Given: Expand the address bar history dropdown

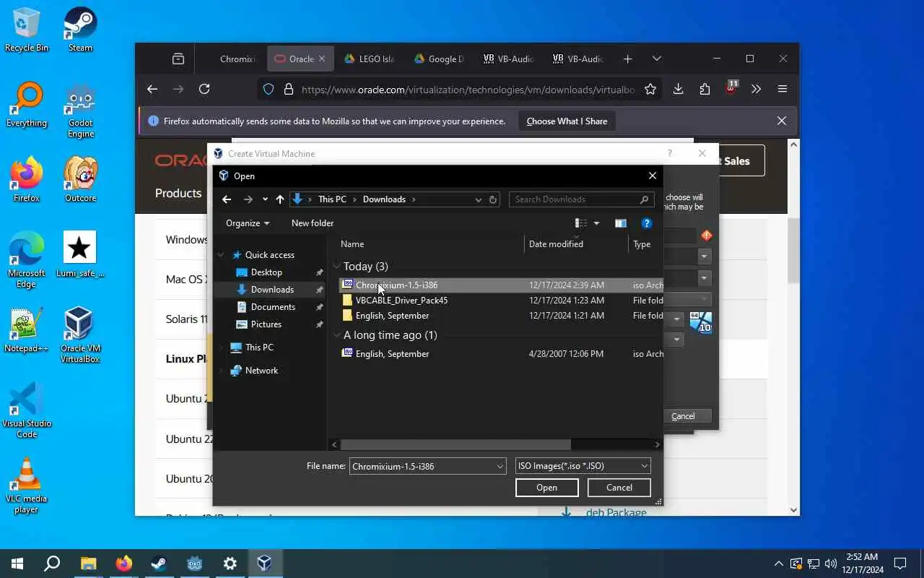Looking at the screenshot, I should pos(478,199).
